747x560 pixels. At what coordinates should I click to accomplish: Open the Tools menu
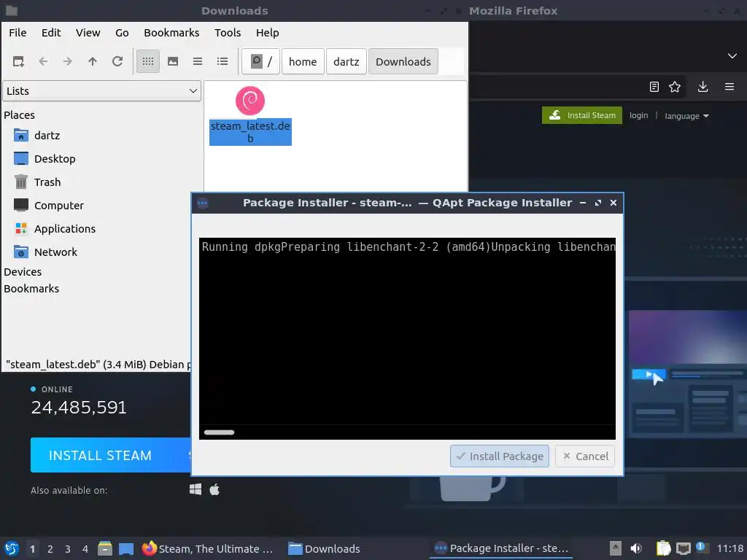(x=228, y=33)
